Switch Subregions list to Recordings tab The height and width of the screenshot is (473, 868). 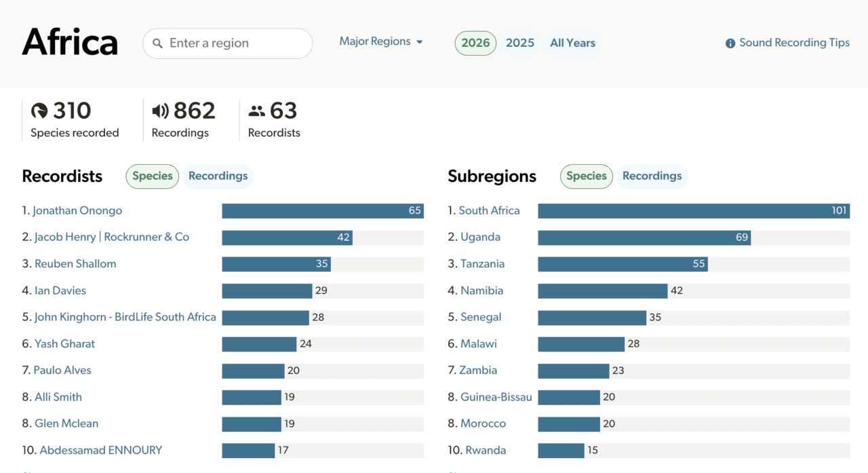point(652,176)
